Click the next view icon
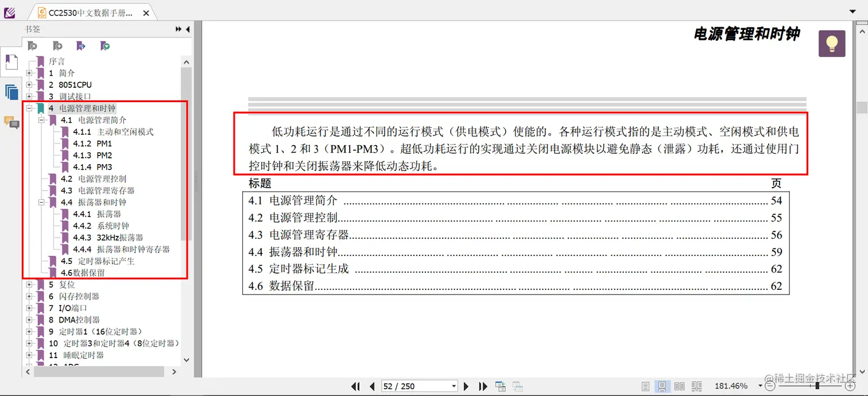868x396 pixels. (517, 386)
